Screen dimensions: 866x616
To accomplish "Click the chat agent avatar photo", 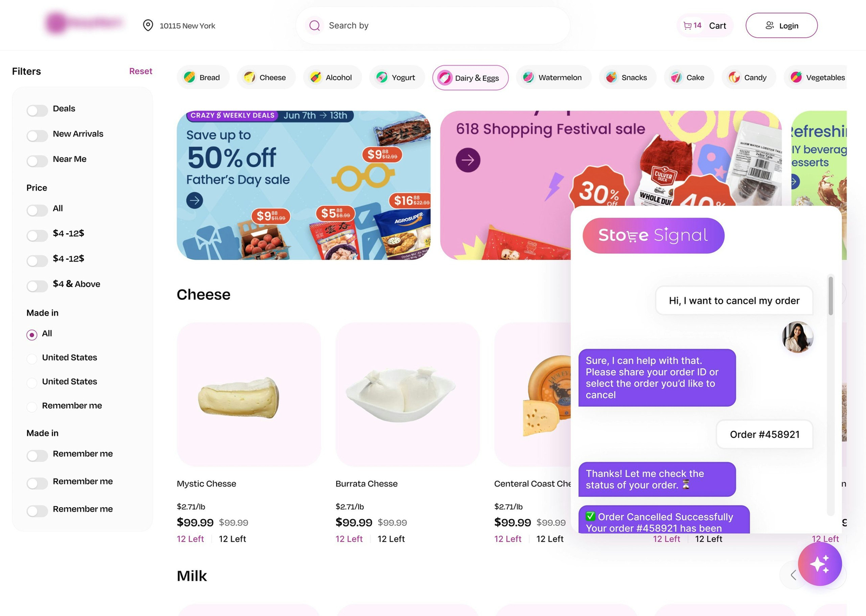I will [798, 337].
